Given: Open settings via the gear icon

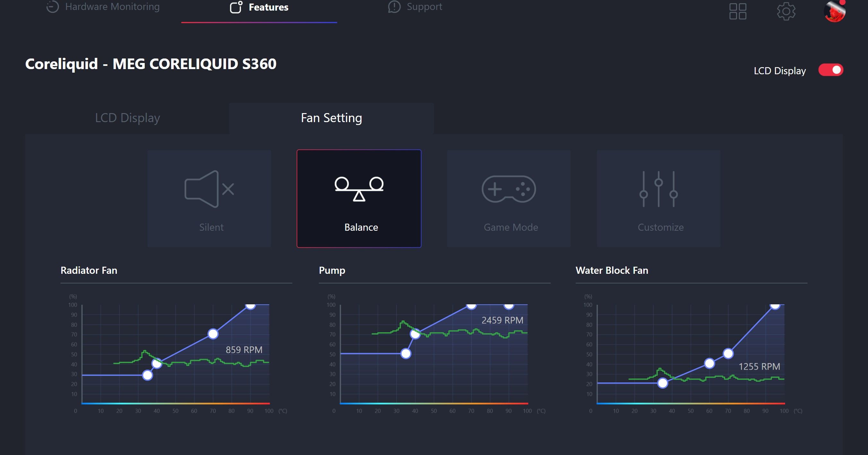Looking at the screenshot, I should 786,12.
